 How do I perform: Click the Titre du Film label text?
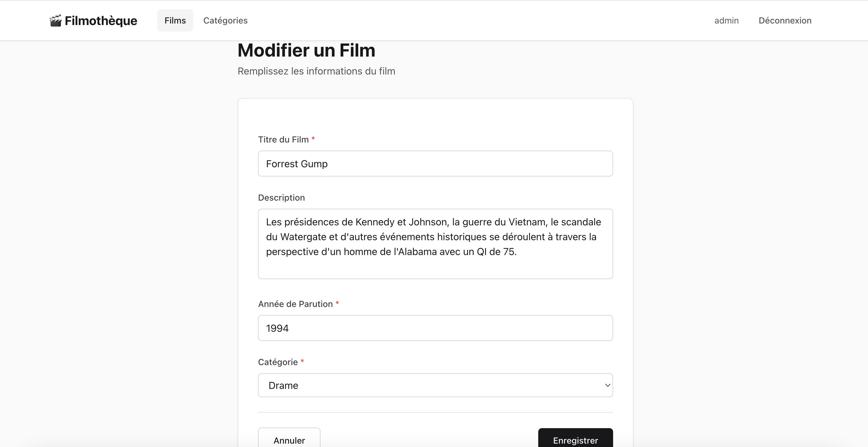tap(283, 139)
